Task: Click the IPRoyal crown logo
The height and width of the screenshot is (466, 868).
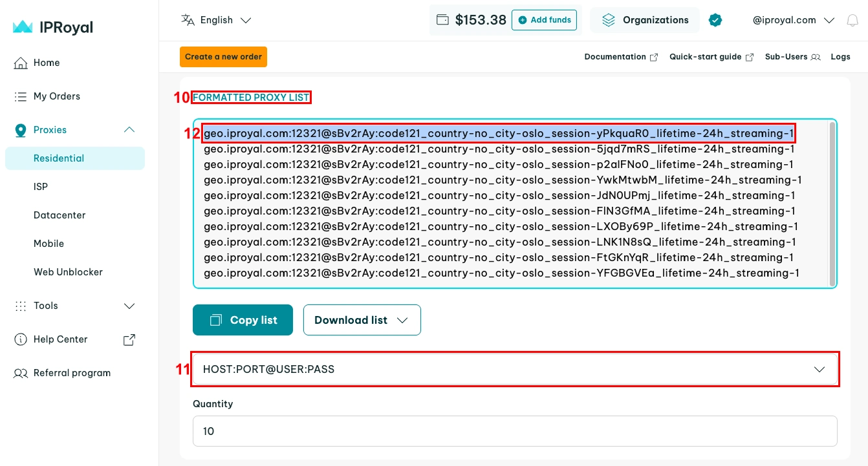Action: click(x=23, y=27)
